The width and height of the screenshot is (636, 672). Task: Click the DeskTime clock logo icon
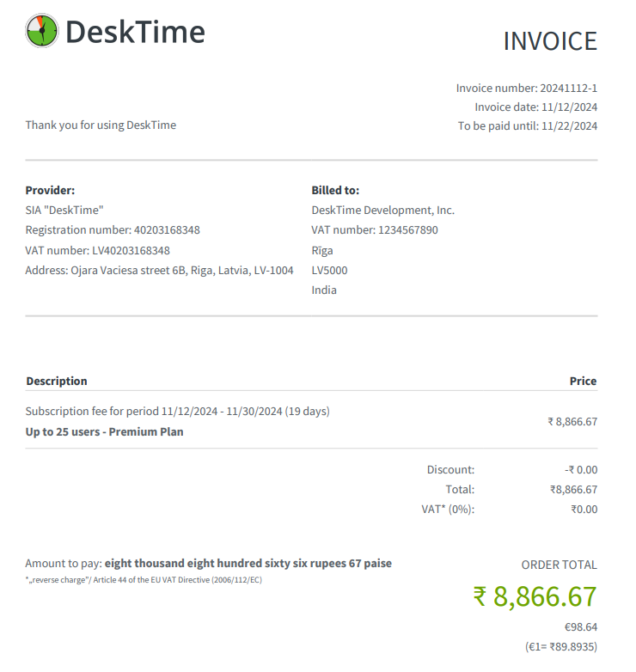pos(42,31)
